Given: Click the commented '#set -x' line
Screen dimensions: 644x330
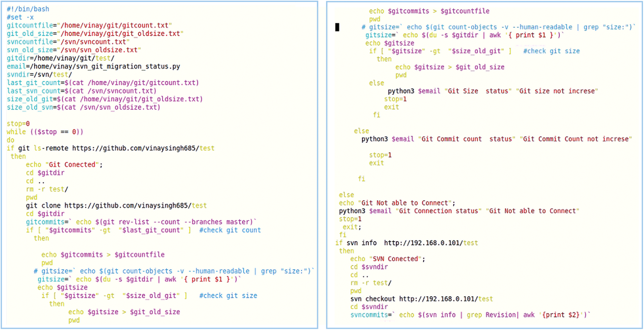Looking at the screenshot, I should (20, 17).
